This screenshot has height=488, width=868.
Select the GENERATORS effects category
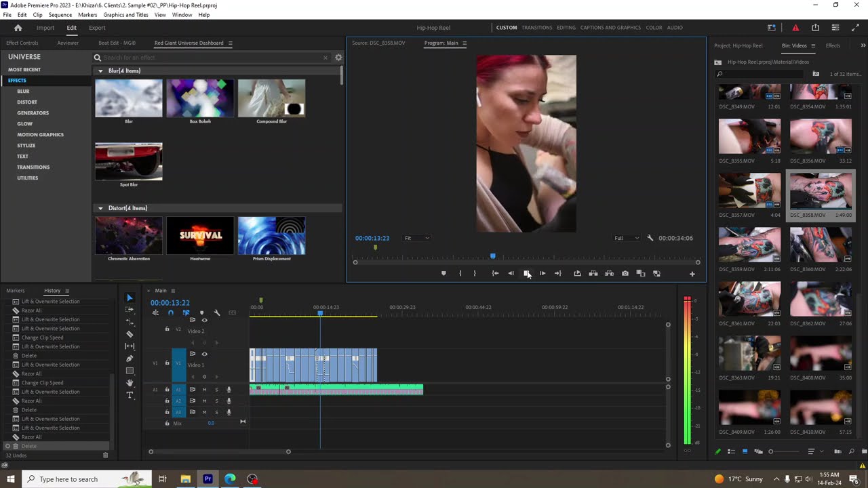tap(33, 113)
